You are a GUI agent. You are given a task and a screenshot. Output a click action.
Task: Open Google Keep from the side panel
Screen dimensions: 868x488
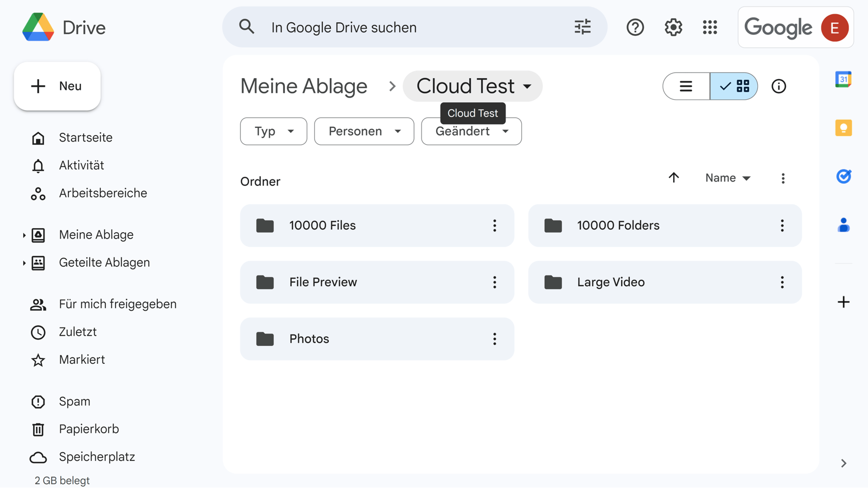tap(843, 128)
